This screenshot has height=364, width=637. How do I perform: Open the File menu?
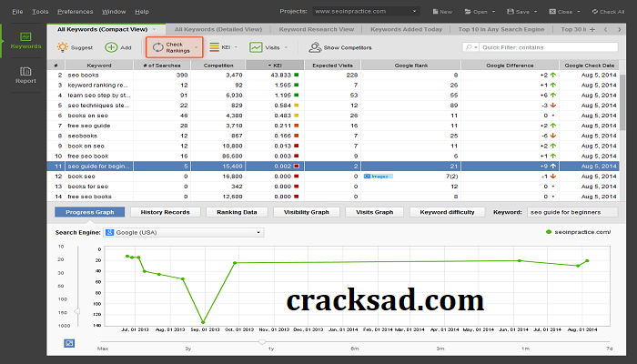coord(17,11)
